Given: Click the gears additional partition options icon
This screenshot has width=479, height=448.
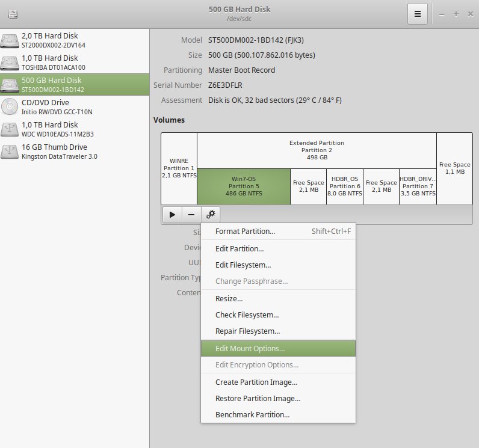Looking at the screenshot, I should [211, 214].
